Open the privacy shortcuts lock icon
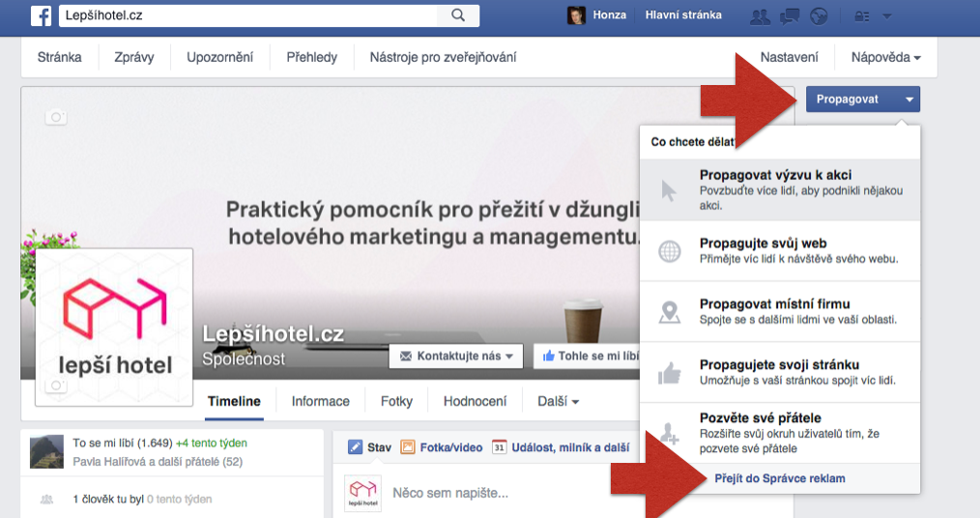 pyautogui.click(x=862, y=16)
